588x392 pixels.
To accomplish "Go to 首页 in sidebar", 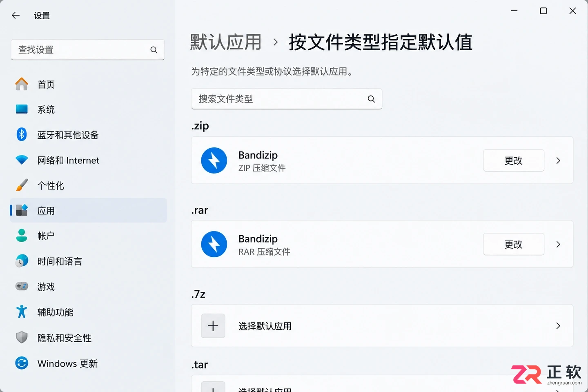I will [88, 84].
